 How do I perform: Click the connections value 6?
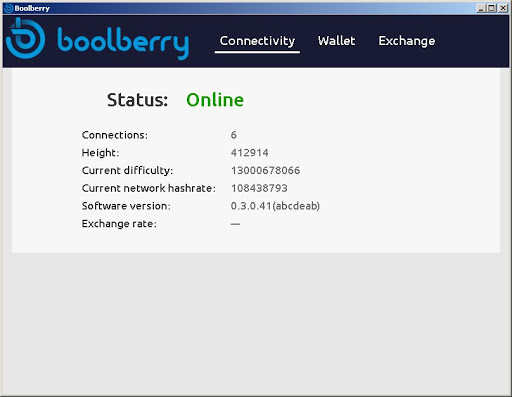pos(234,135)
